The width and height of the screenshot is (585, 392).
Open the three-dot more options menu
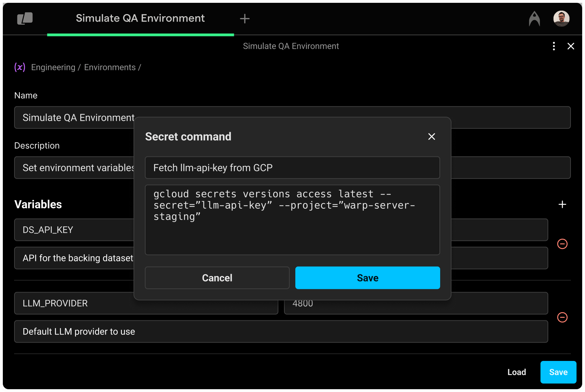pos(554,46)
